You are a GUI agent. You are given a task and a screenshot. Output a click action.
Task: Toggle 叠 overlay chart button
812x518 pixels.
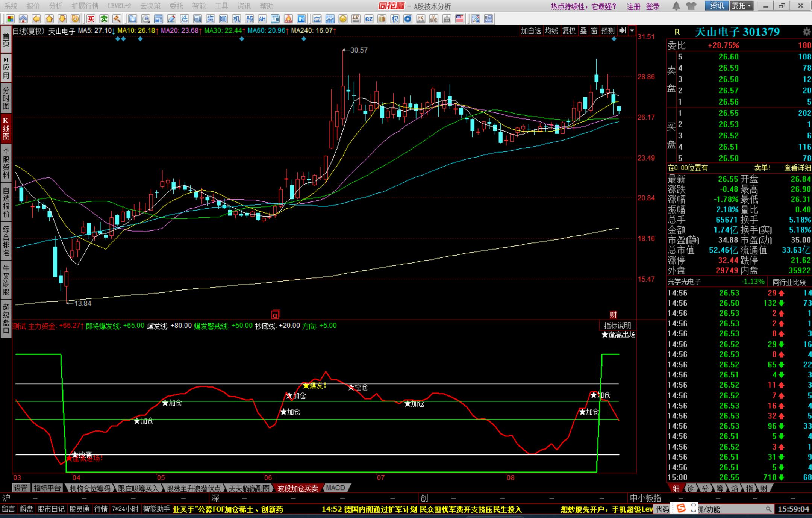[x=583, y=31]
